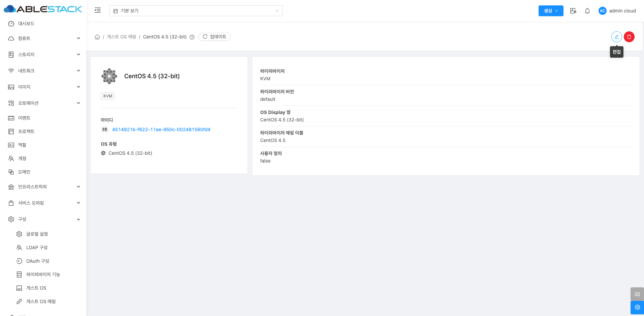The height and width of the screenshot is (316, 644).
Task: Click the gray floating calendar button
Action: pyautogui.click(x=637, y=294)
